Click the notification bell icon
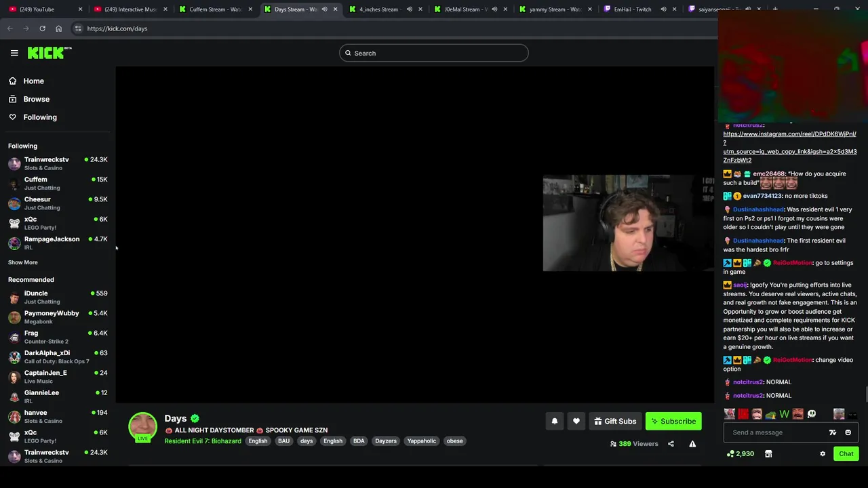Viewport: 868px width, 488px height. tap(555, 421)
